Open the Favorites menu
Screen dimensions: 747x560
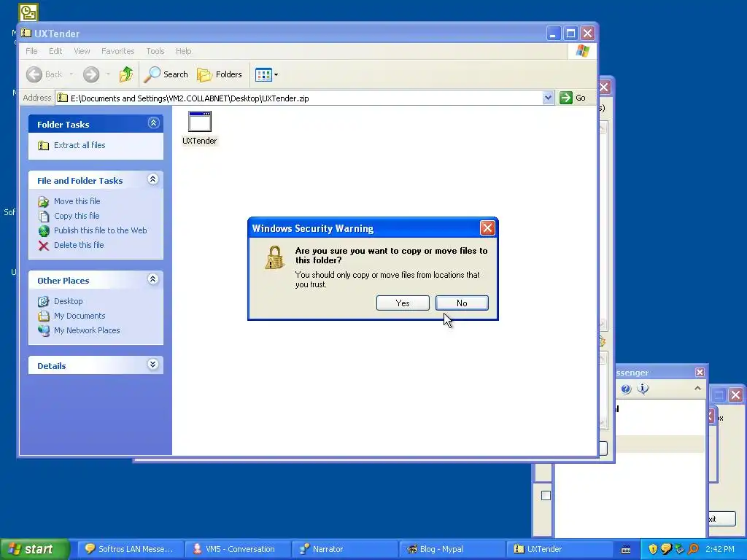pos(117,51)
